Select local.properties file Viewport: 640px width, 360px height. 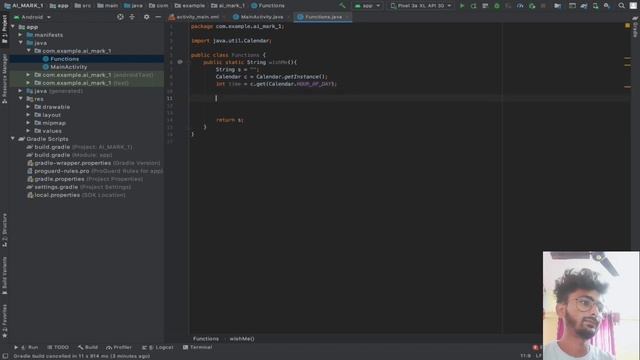pyautogui.click(x=76, y=195)
